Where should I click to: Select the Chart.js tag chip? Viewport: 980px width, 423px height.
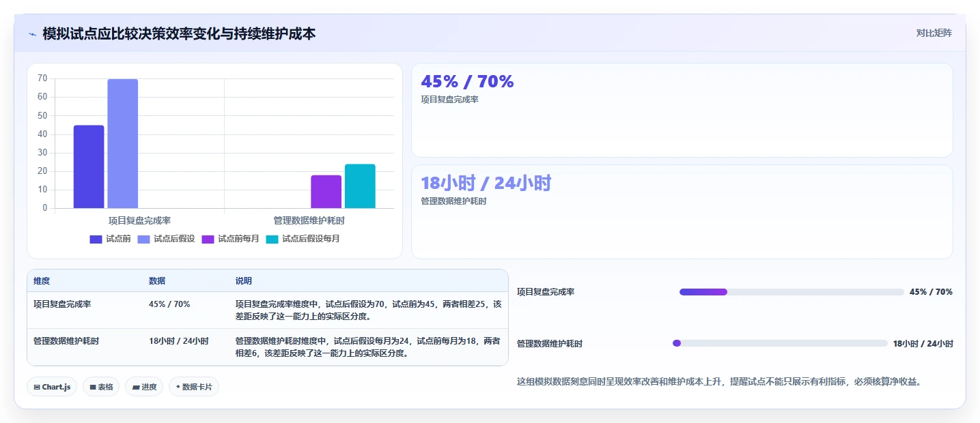(52, 387)
